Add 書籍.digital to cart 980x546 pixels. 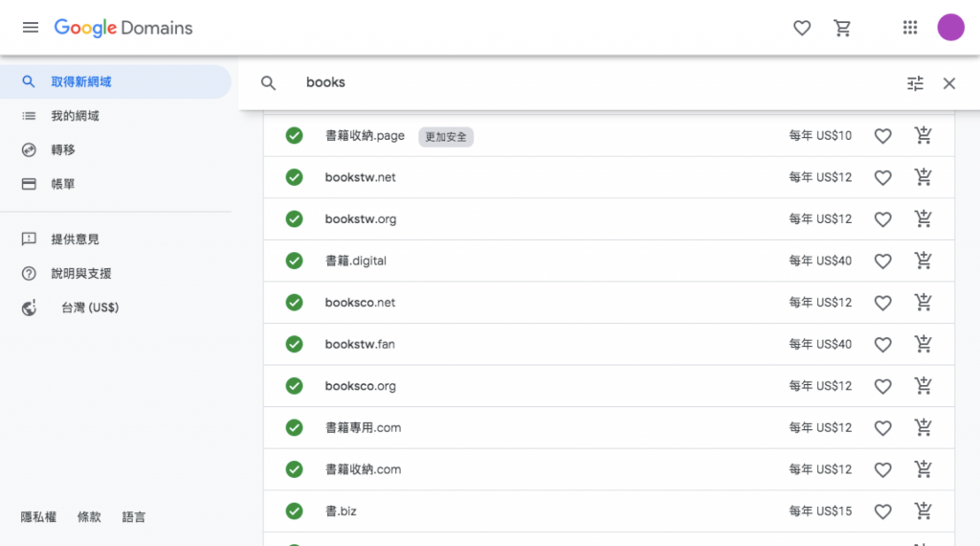(x=924, y=261)
